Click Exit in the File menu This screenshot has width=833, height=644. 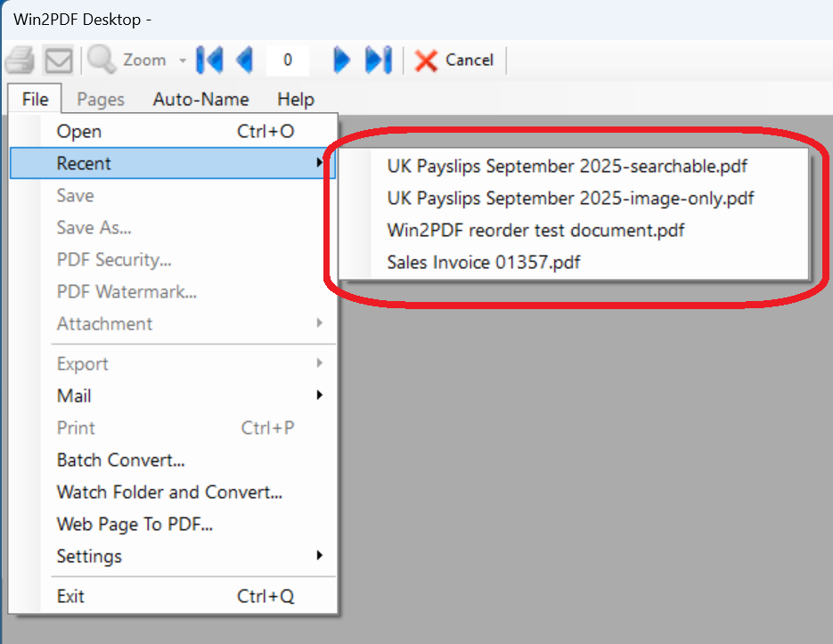point(71,596)
